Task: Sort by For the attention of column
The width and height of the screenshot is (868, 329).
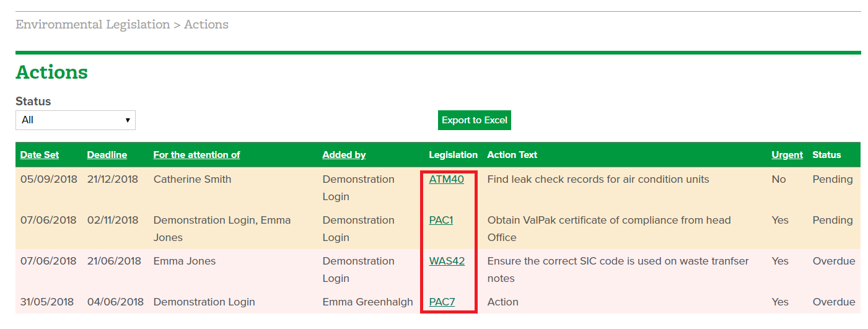Action: [x=196, y=155]
